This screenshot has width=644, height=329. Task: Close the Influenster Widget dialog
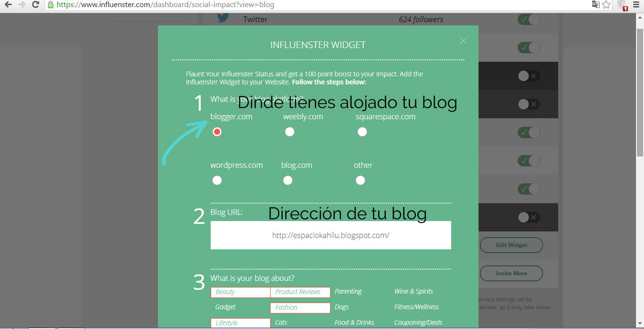(463, 41)
